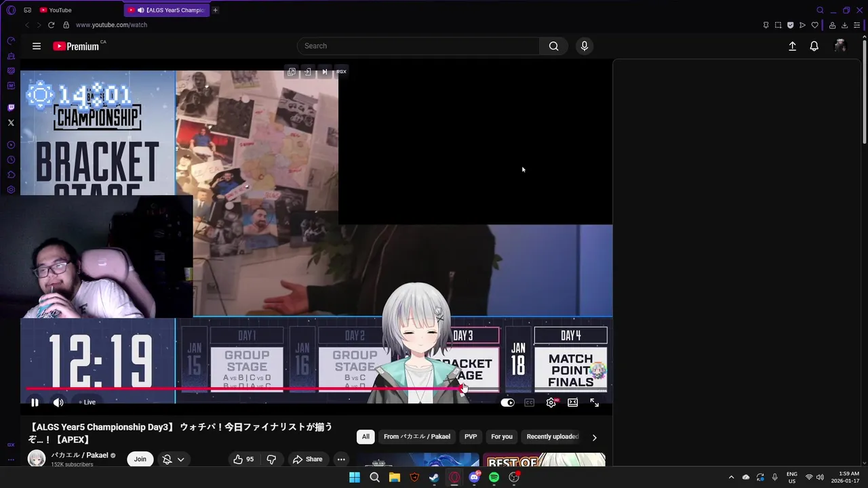The image size is (868, 488).
Task: Select the PVP filter chip
Action: [471, 436]
